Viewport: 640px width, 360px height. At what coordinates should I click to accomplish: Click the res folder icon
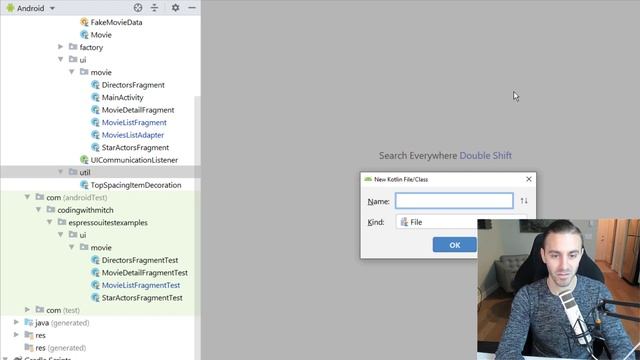point(29,335)
